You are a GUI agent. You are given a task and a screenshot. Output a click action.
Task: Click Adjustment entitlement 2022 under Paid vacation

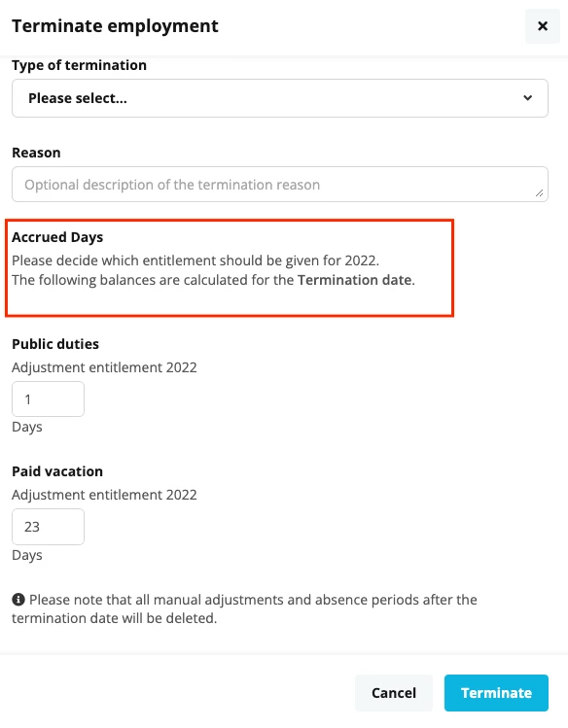click(x=104, y=495)
